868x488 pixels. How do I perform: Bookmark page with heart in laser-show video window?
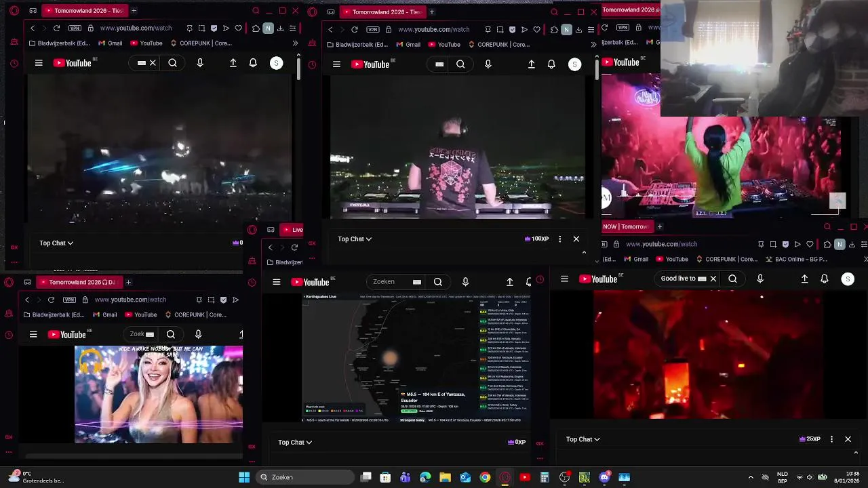[x=239, y=28]
